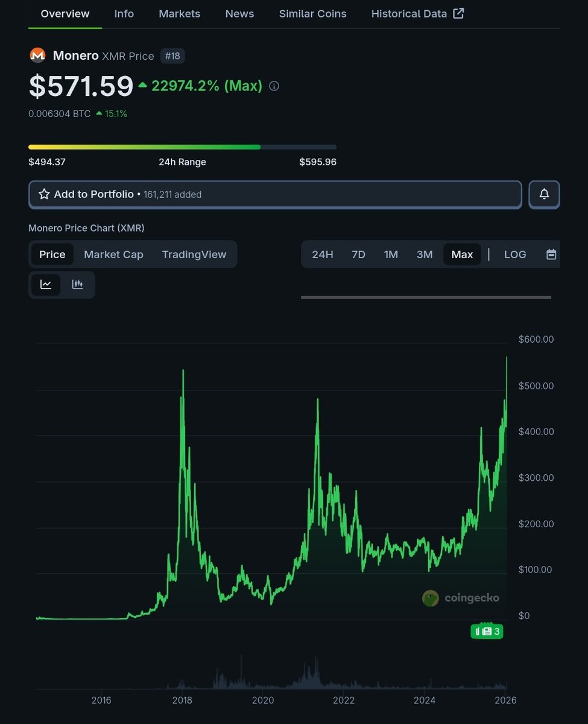Screen dimensions: 588x724
Task: Click the Monero Price Chart (XMR) heading
Action: (x=86, y=228)
